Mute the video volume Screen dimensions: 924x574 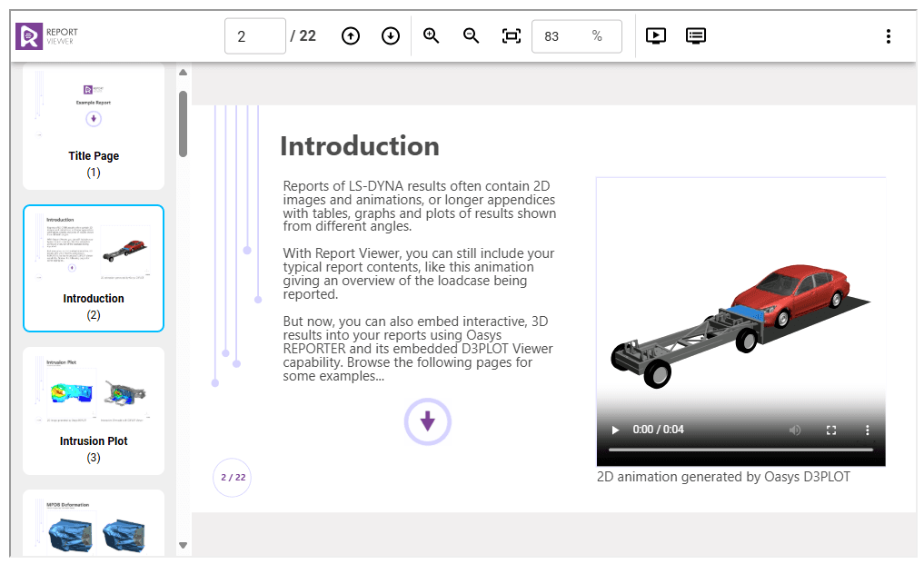[x=795, y=430]
